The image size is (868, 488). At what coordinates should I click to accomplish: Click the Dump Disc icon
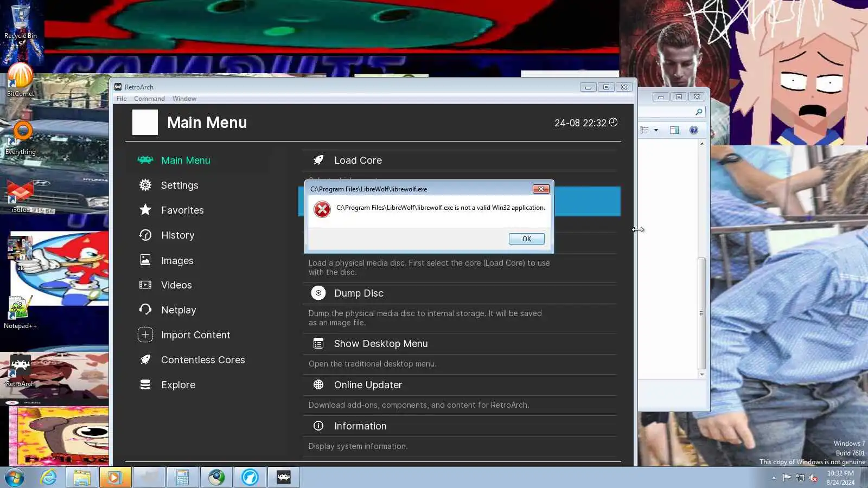click(x=318, y=293)
